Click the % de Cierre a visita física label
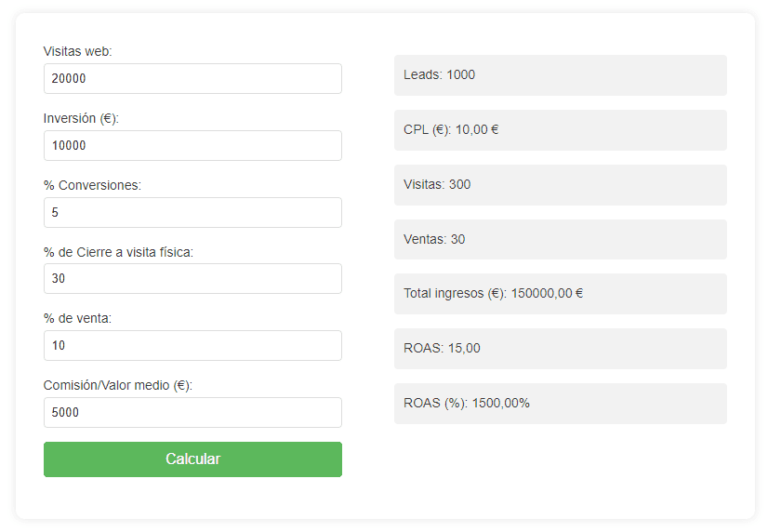The image size is (768, 532). [x=118, y=252]
